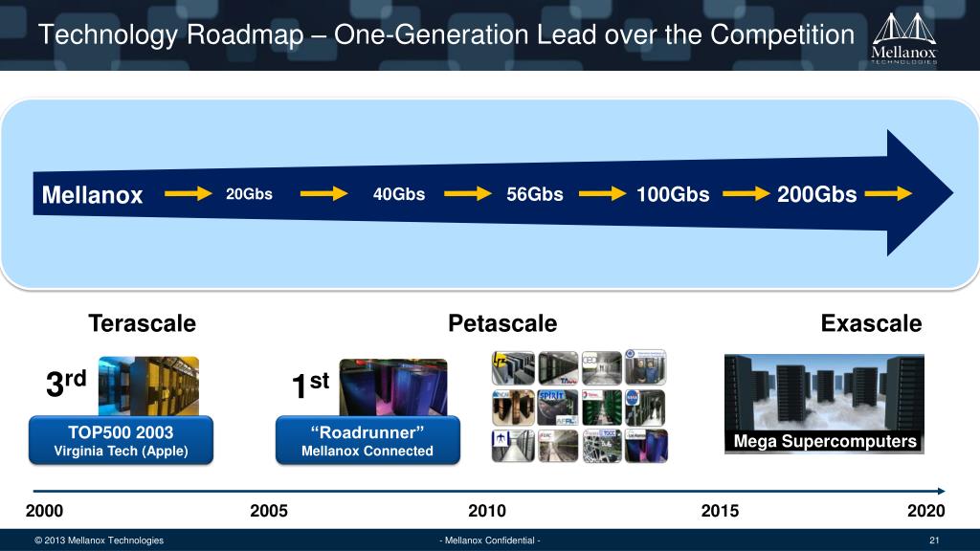Click the yellow arrow between 20Gbs and 40Gbs

323,193
